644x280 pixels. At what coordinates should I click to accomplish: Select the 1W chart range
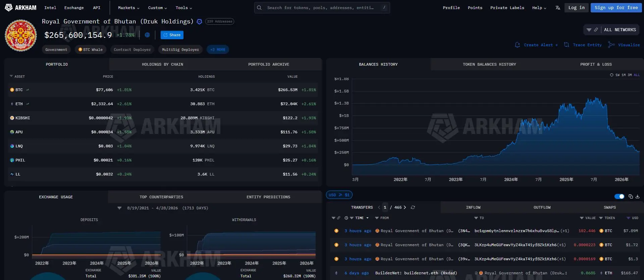click(618, 75)
